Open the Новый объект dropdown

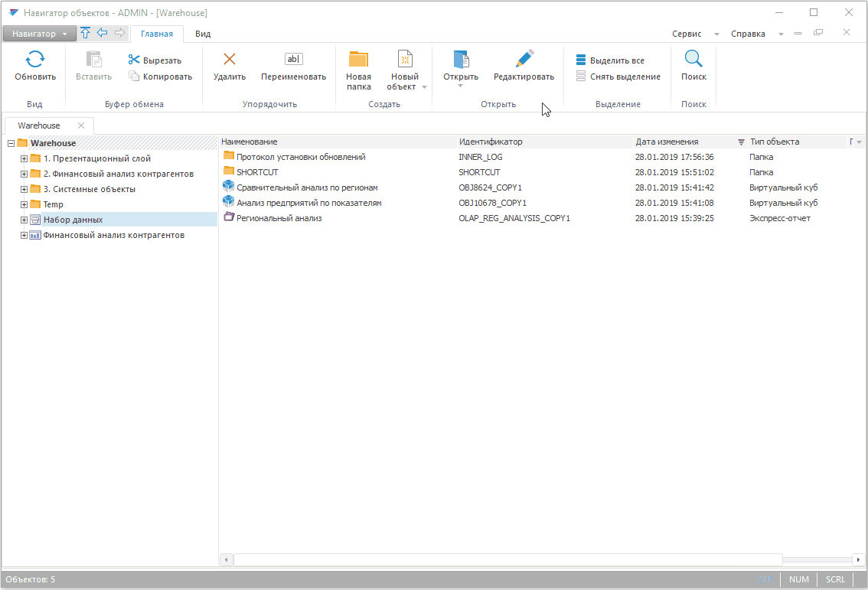pyautogui.click(x=404, y=82)
